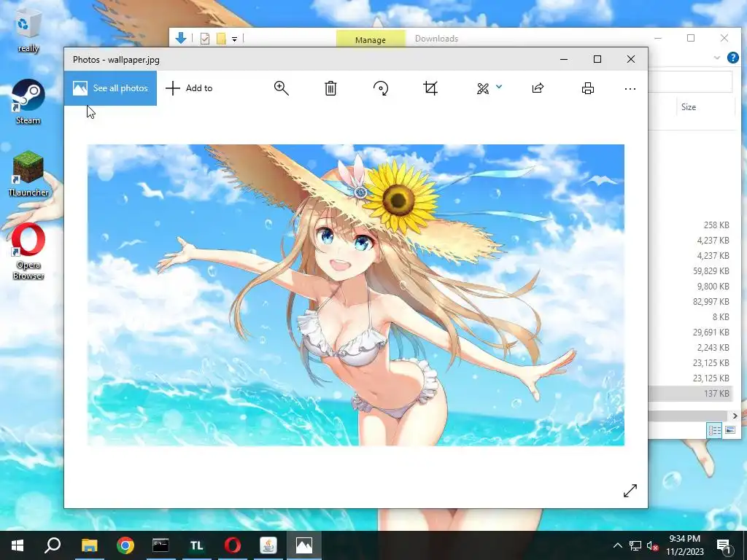Open Explorer Help question mark

[732, 58]
